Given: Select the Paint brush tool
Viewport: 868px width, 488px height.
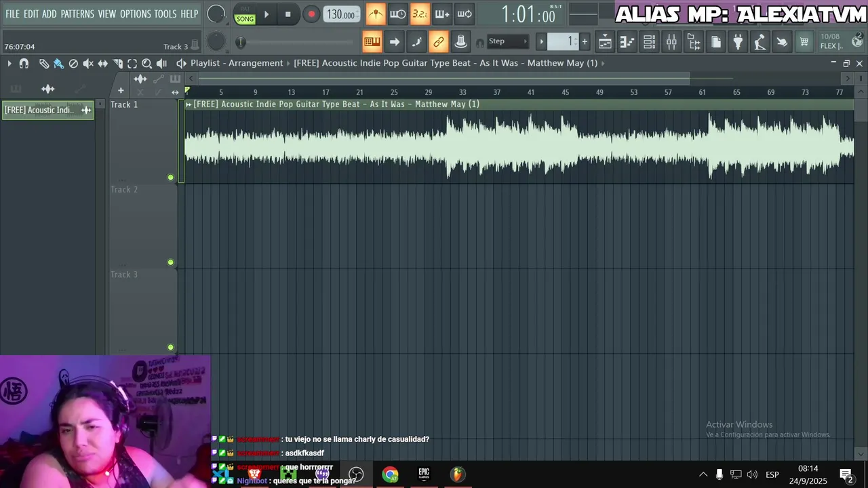Looking at the screenshot, I should click(59, 63).
